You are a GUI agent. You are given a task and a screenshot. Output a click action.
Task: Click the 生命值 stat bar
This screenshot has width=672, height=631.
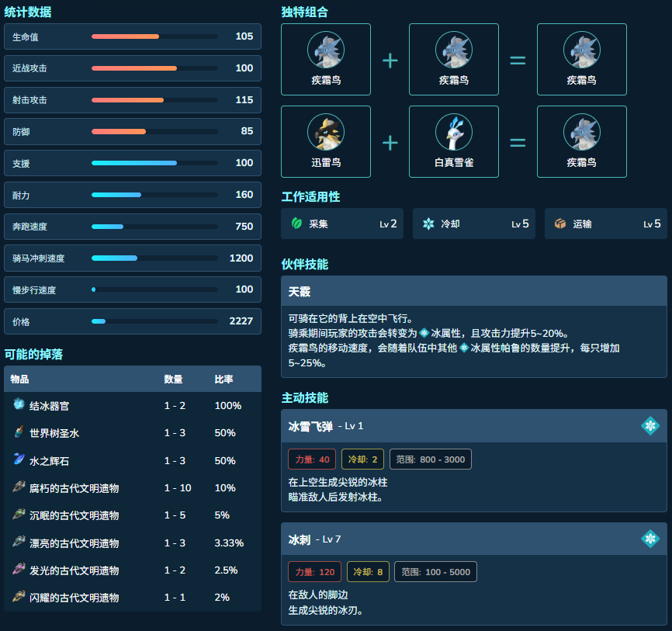click(x=154, y=36)
